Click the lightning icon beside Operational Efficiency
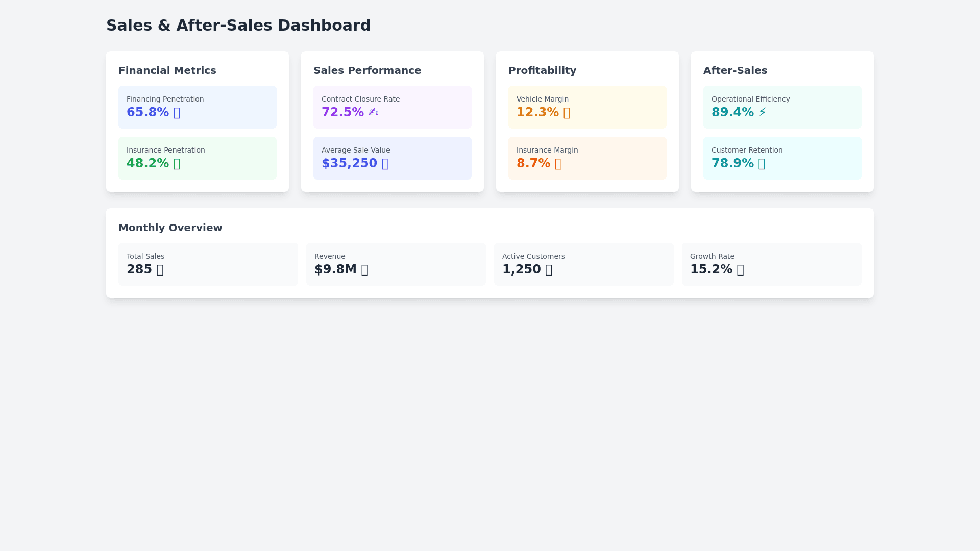Screen dimensions: 980x551 click(x=762, y=112)
